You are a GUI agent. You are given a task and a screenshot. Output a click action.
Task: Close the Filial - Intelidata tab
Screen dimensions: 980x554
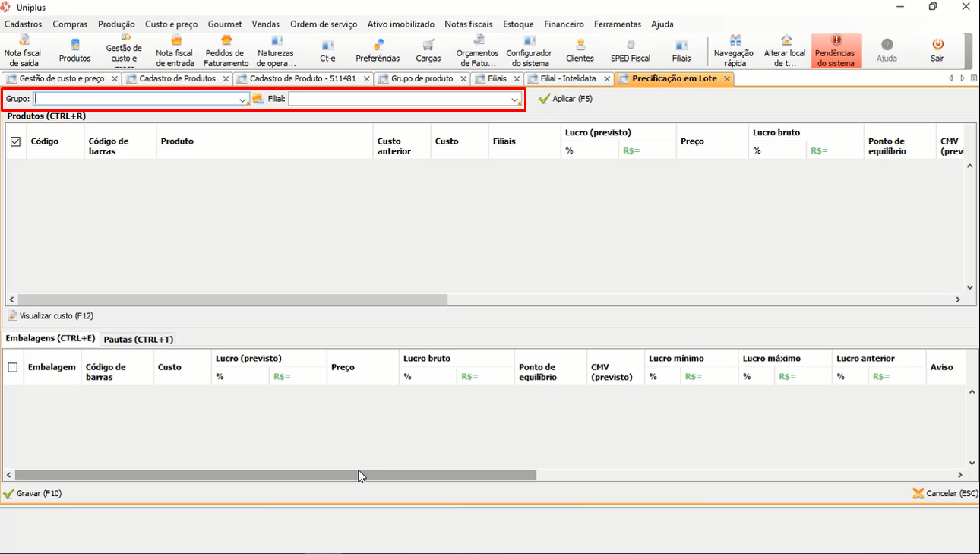(607, 79)
